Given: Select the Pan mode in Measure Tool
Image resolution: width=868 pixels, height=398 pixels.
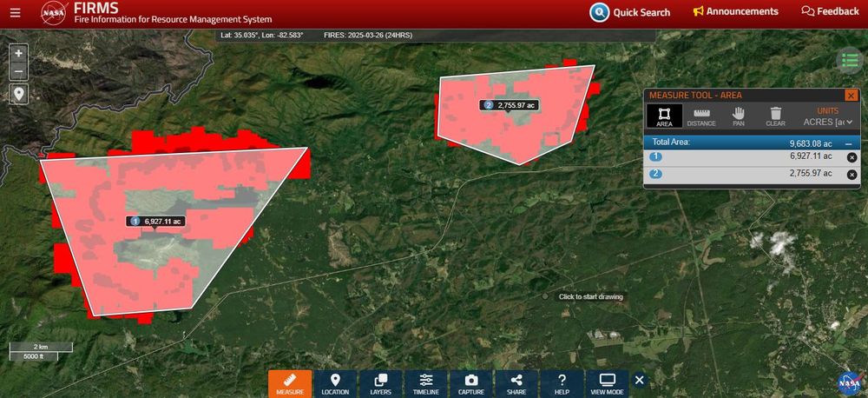Looking at the screenshot, I should pos(739,116).
